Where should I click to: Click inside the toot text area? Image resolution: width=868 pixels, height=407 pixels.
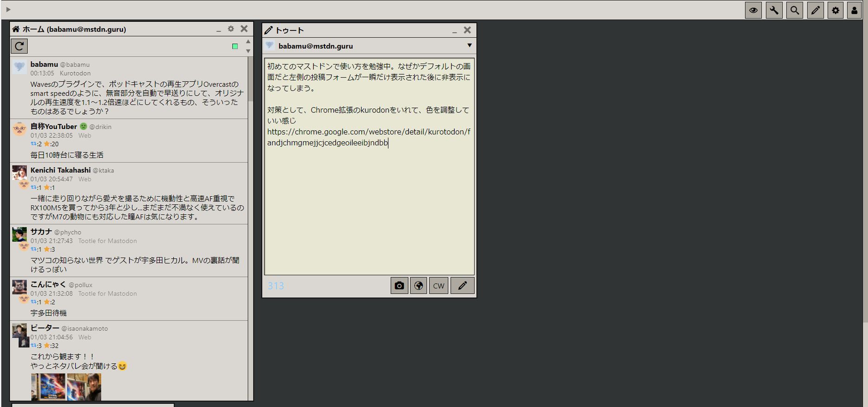click(x=369, y=209)
